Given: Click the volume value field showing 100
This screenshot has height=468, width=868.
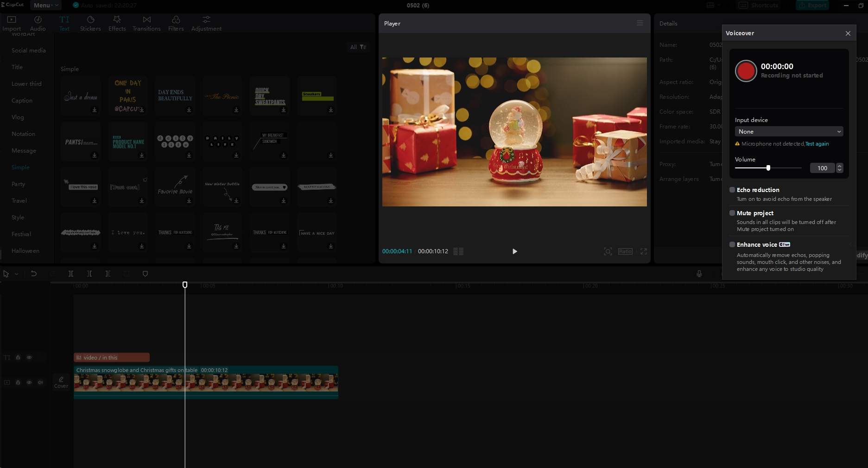Looking at the screenshot, I should 822,168.
